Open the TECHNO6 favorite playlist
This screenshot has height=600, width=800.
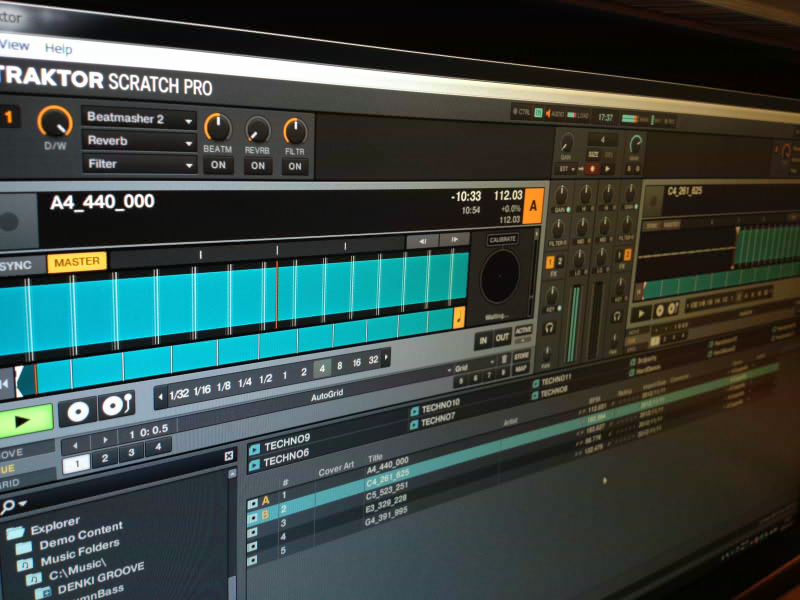tap(286, 458)
